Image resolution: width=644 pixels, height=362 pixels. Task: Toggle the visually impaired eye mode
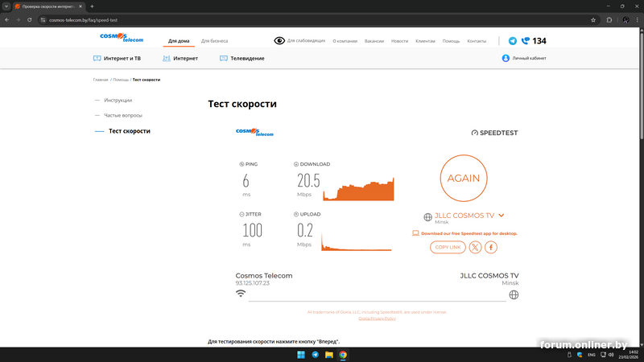click(x=279, y=41)
